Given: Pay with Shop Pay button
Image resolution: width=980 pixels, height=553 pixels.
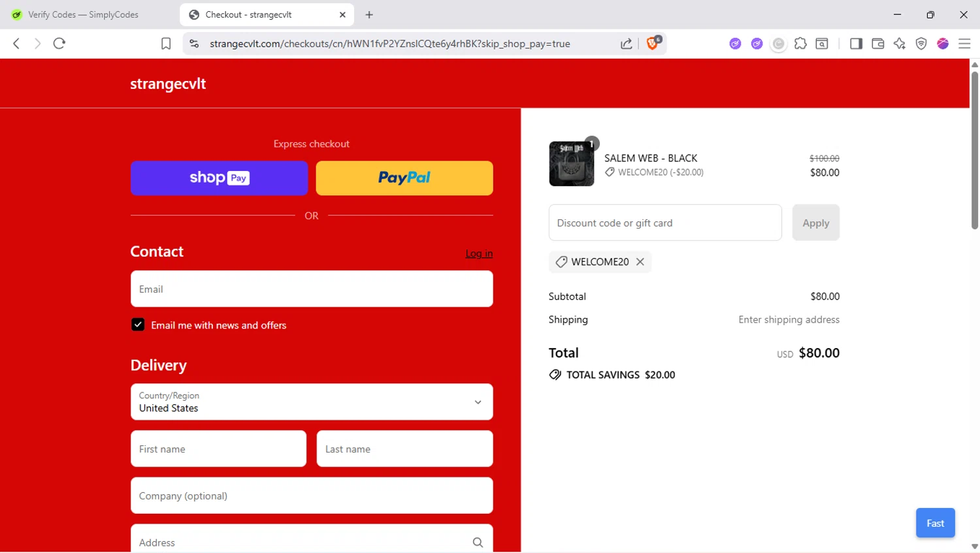Looking at the screenshot, I should pyautogui.click(x=219, y=178).
